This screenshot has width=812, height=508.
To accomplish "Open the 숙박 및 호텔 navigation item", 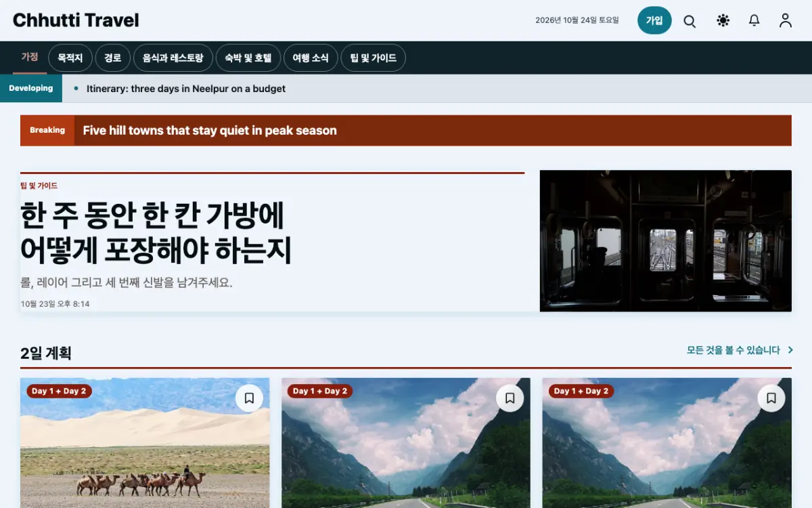I will 248,58.
